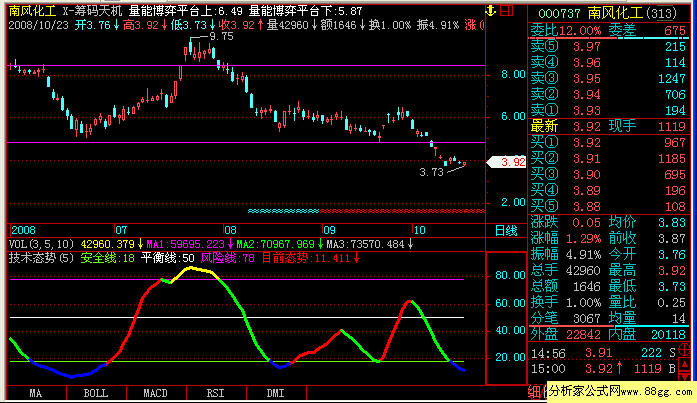Image resolution: width=697 pixels, height=403 pixels.
Task: Click the 振幅 4.91% entry in quote panel
Action: point(565,255)
